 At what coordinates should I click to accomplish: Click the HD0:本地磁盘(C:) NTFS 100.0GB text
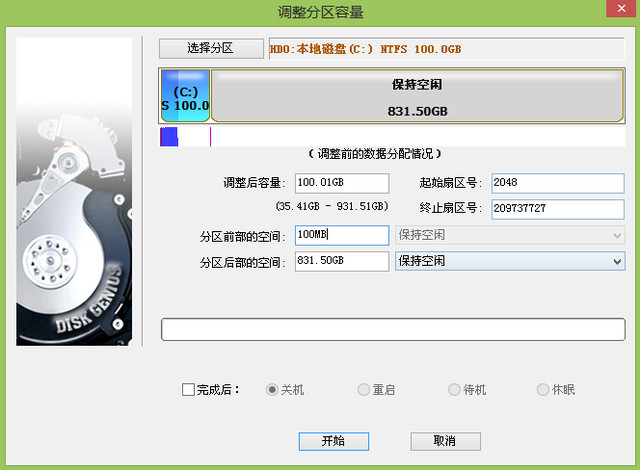click(365, 49)
